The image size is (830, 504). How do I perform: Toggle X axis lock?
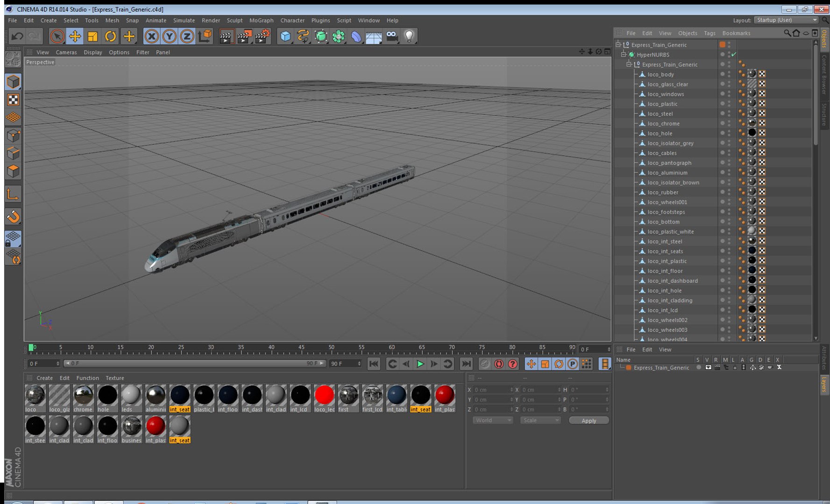pos(151,36)
